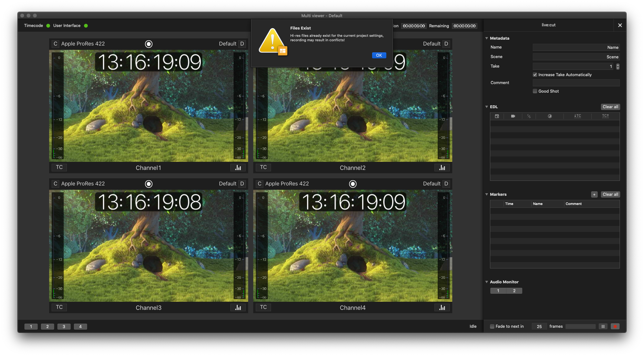Image resolution: width=644 pixels, height=356 pixels.
Task: Switch to viewer layout 4
Action: [x=80, y=326]
